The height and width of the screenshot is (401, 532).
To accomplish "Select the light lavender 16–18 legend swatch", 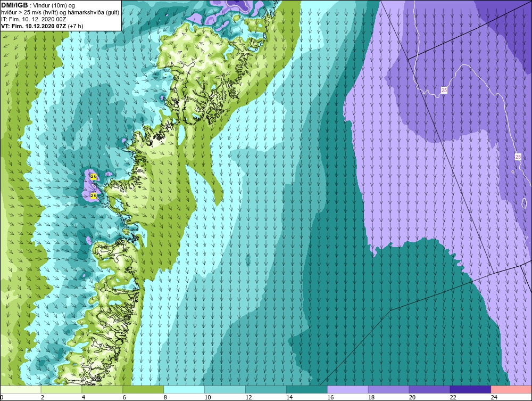I will [x=347, y=389].
